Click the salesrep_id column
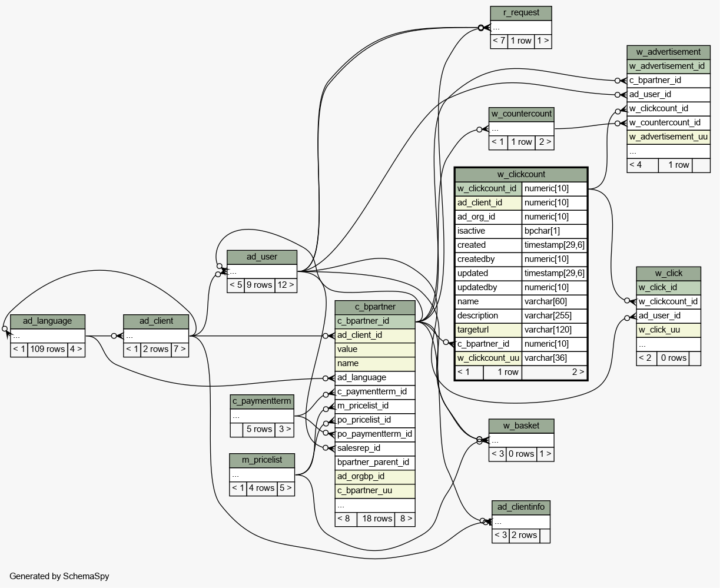 point(375,448)
